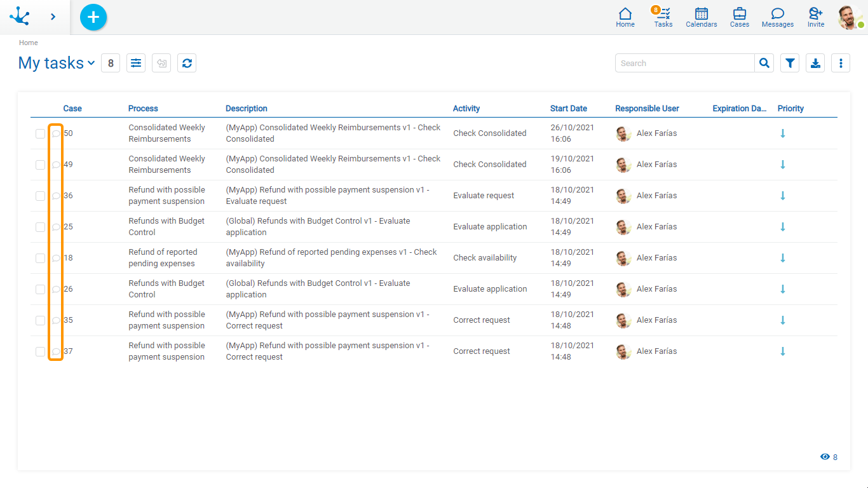868x488 pixels.
Task: Click the blue plus create button
Action: (93, 17)
